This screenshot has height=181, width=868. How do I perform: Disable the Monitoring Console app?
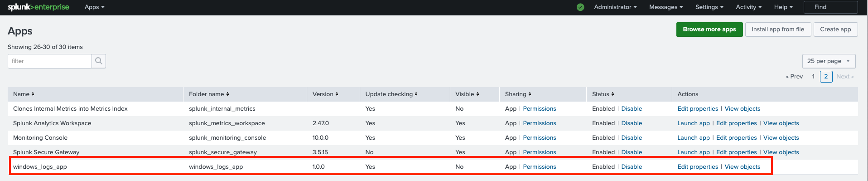pos(632,137)
